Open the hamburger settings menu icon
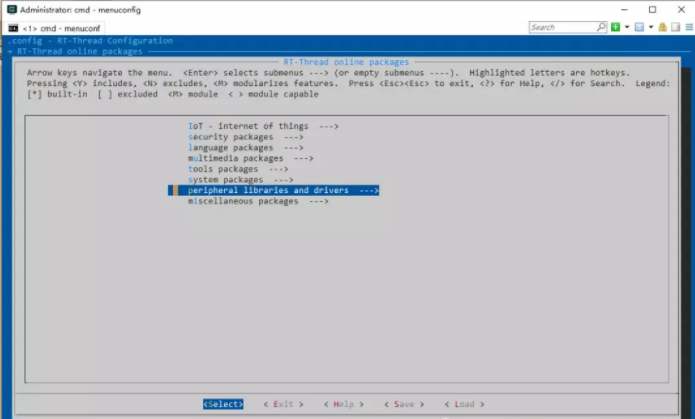Image resolution: width=695 pixels, height=419 pixels. point(689,27)
